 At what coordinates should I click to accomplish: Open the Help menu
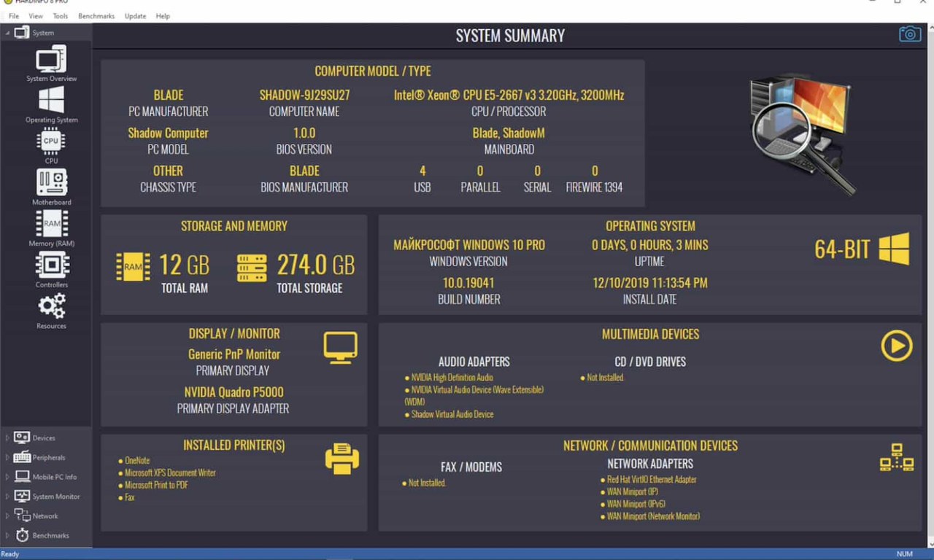[x=163, y=16]
